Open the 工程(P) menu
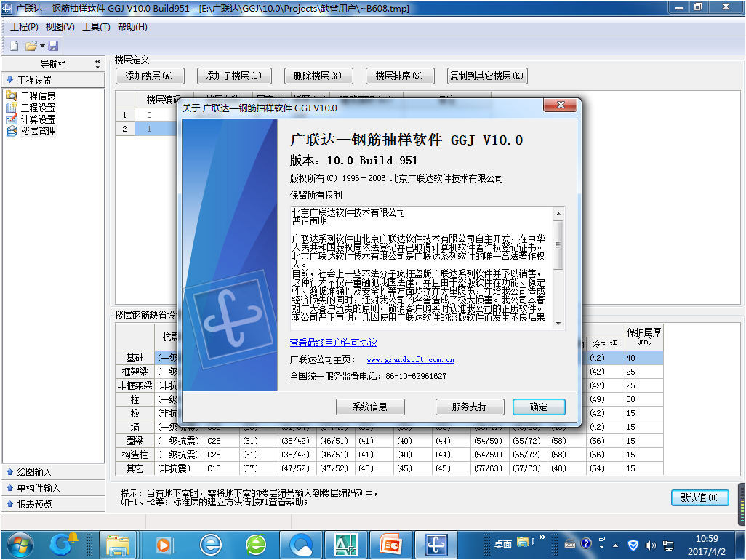The width and height of the screenshot is (746, 560). (x=24, y=27)
